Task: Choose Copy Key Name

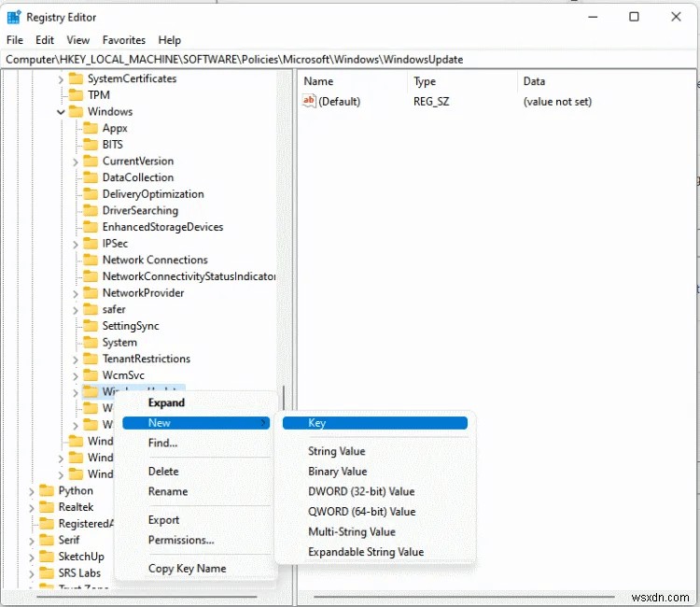Action: point(196,568)
